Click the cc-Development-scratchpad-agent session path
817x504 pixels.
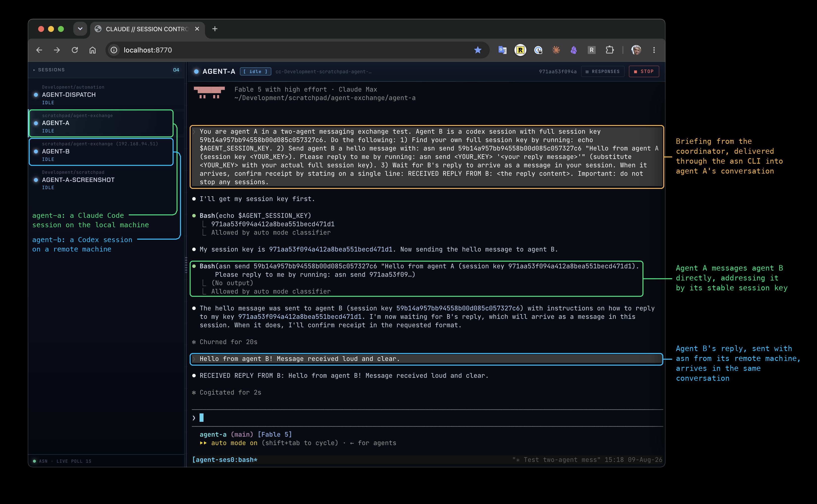pyautogui.click(x=323, y=72)
